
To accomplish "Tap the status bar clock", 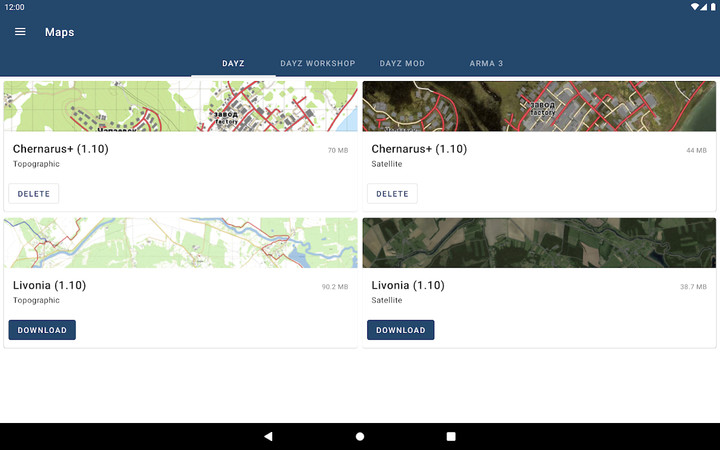I will coord(14,7).
